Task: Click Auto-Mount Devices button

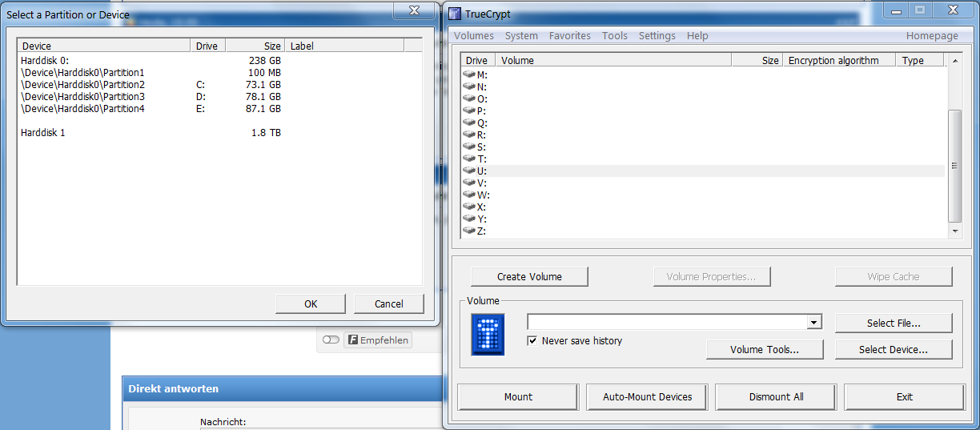Action: click(647, 396)
